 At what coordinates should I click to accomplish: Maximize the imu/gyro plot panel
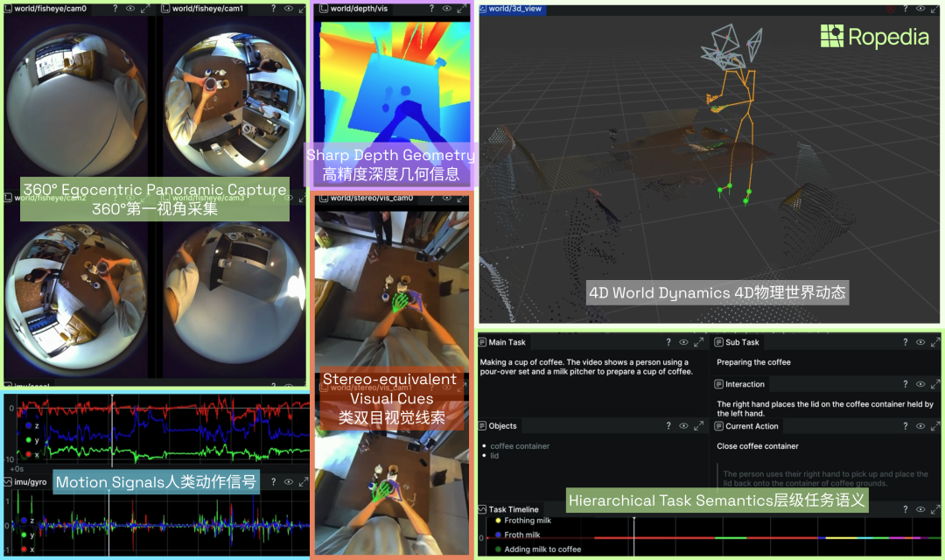(x=303, y=482)
